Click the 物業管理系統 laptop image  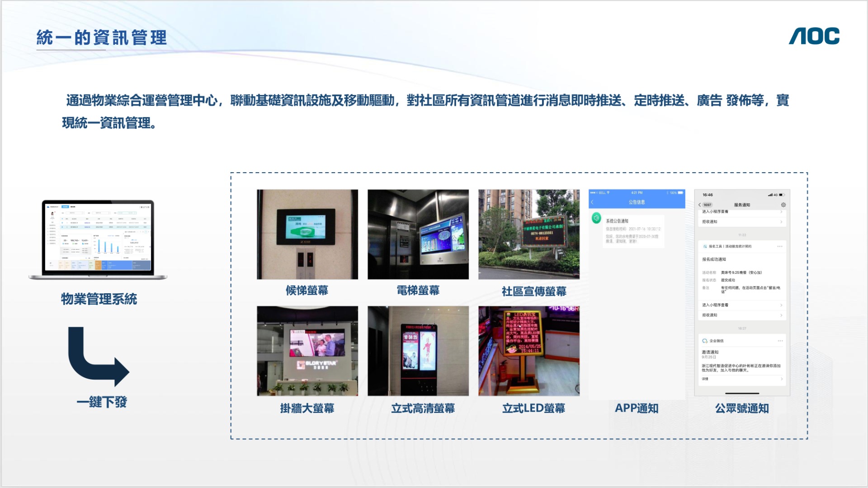pos(98,239)
